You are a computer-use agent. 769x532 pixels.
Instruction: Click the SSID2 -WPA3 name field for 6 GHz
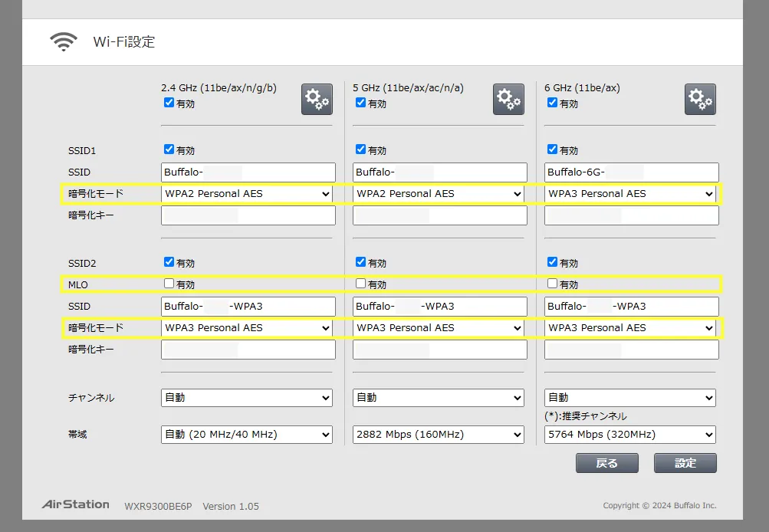pos(632,307)
